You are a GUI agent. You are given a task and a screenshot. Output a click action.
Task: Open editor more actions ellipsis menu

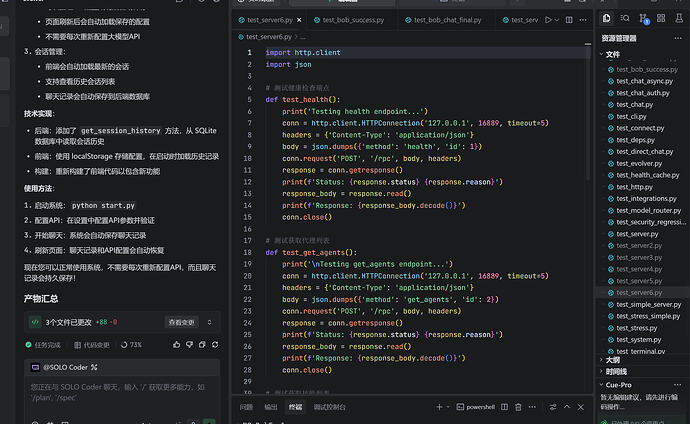coord(583,20)
